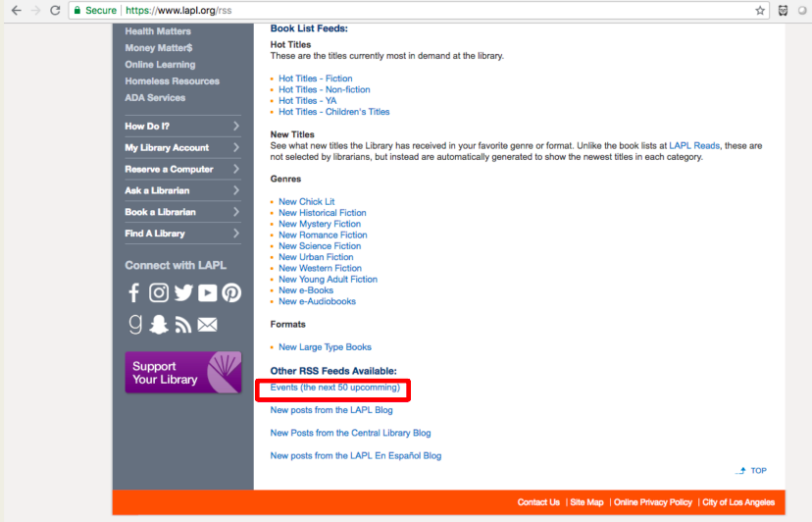
Task: Expand Ask a Librarian chevron
Action: click(x=236, y=190)
